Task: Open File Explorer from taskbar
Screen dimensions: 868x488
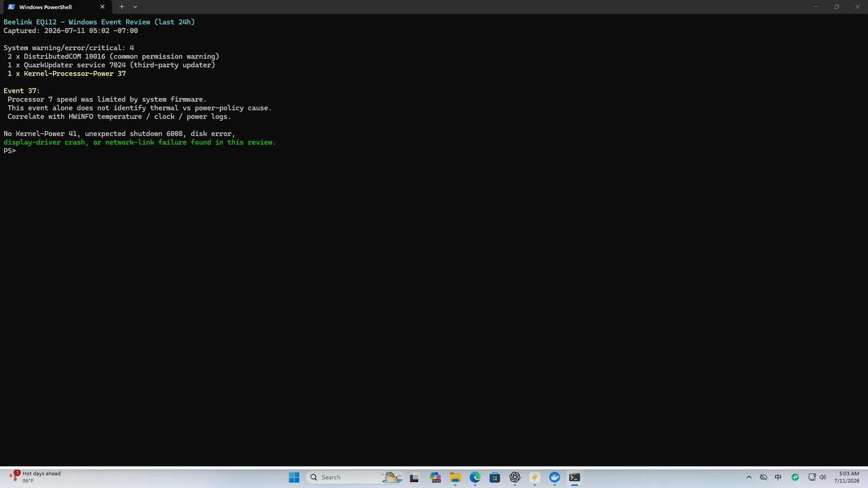Action: pyautogui.click(x=455, y=477)
